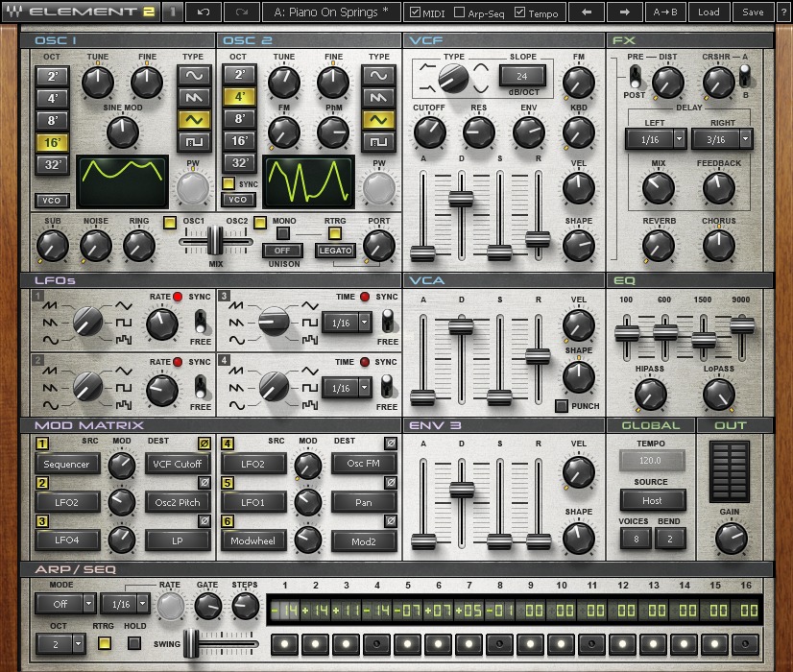
Task: Click the Save button
Action: point(753,12)
